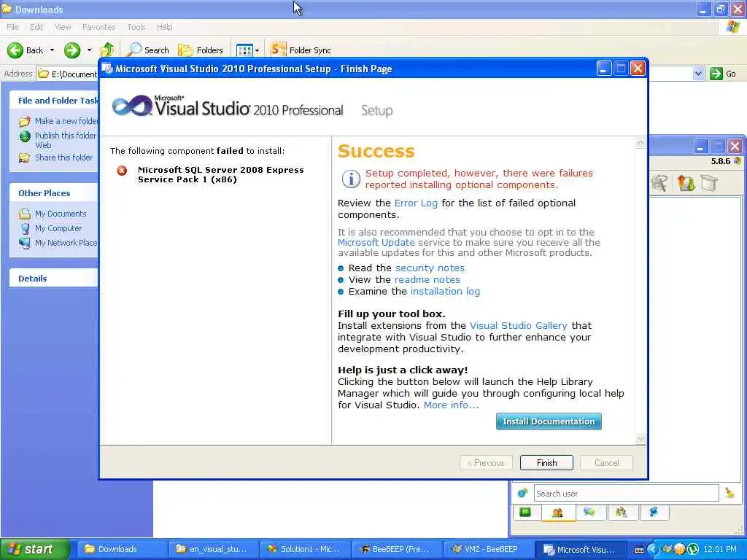Open the Visual Studio Gallery link
Screen dimensions: 747x560
pyautogui.click(x=519, y=325)
